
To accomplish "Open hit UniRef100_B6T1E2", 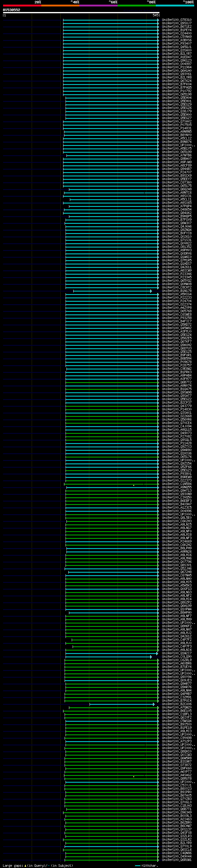I will 177,26.
